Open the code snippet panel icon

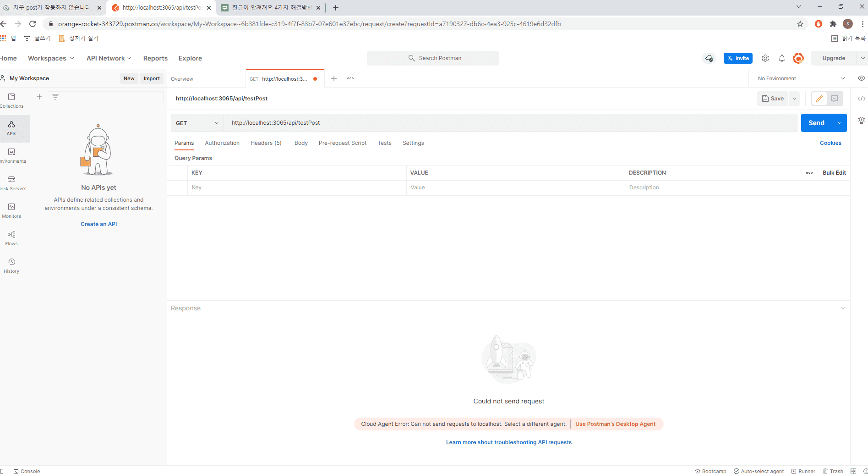pos(862,99)
